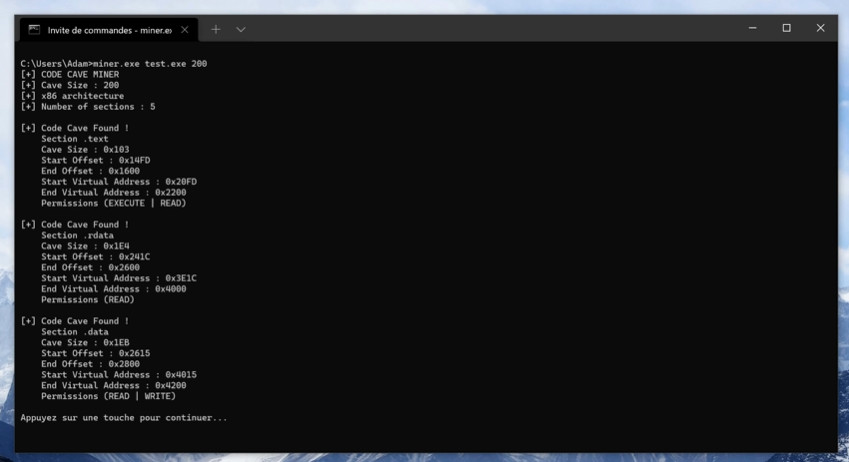The width and height of the screenshot is (849, 462).
Task: Click Permissions (READ | WRITE) line
Action: click(x=108, y=396)
